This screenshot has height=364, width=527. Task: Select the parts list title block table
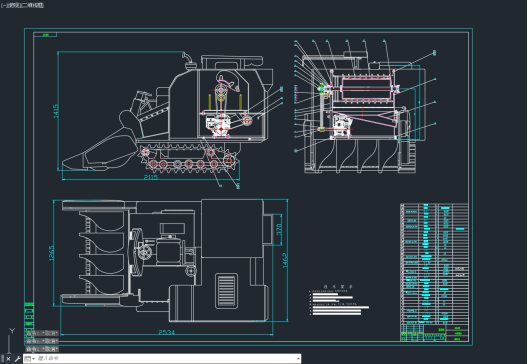point(434,272)
